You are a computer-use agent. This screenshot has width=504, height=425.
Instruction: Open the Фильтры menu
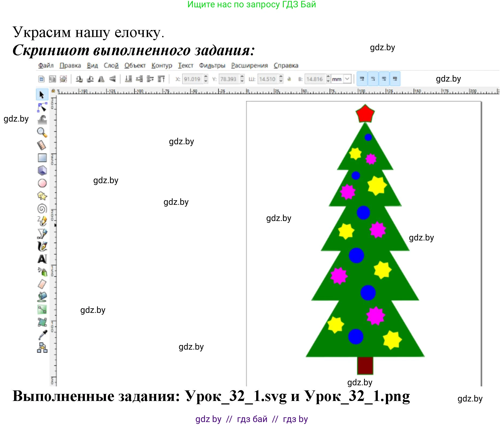212,65
